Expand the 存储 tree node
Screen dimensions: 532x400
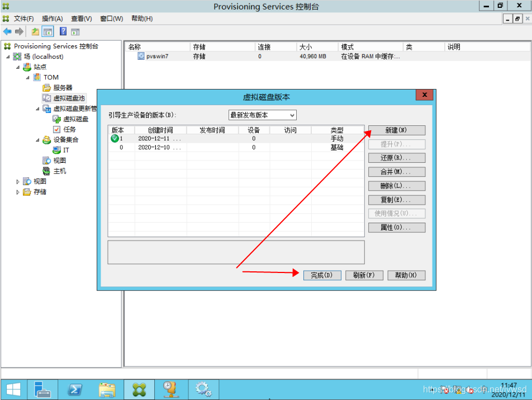[18, 192]
